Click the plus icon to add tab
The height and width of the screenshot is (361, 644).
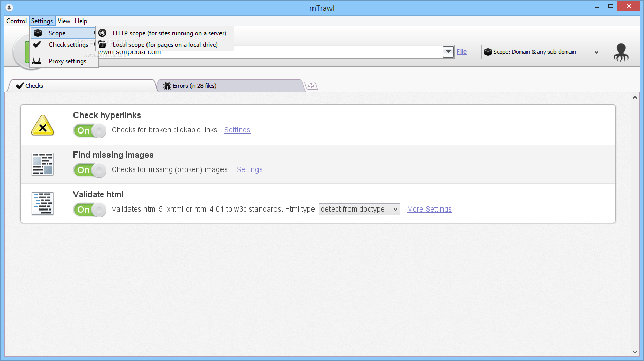coord(311,86)
